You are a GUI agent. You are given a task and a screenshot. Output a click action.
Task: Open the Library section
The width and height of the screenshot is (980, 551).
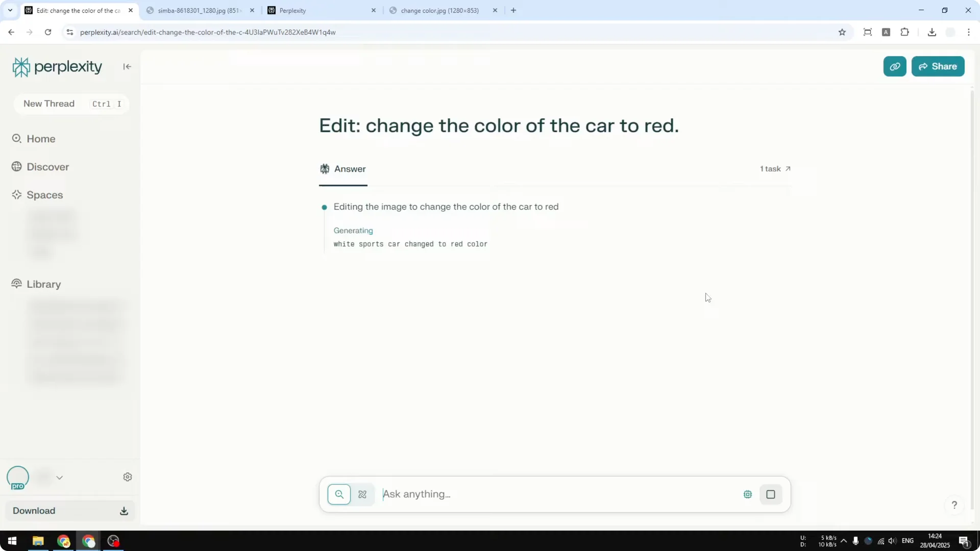pyautogui.click(x=43, y=284)
